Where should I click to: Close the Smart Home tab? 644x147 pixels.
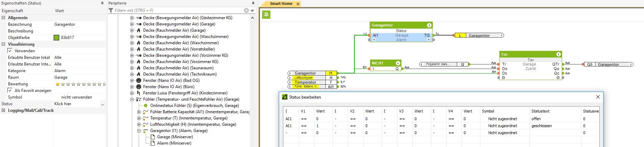pyautogui.click(x=298, y=4)
